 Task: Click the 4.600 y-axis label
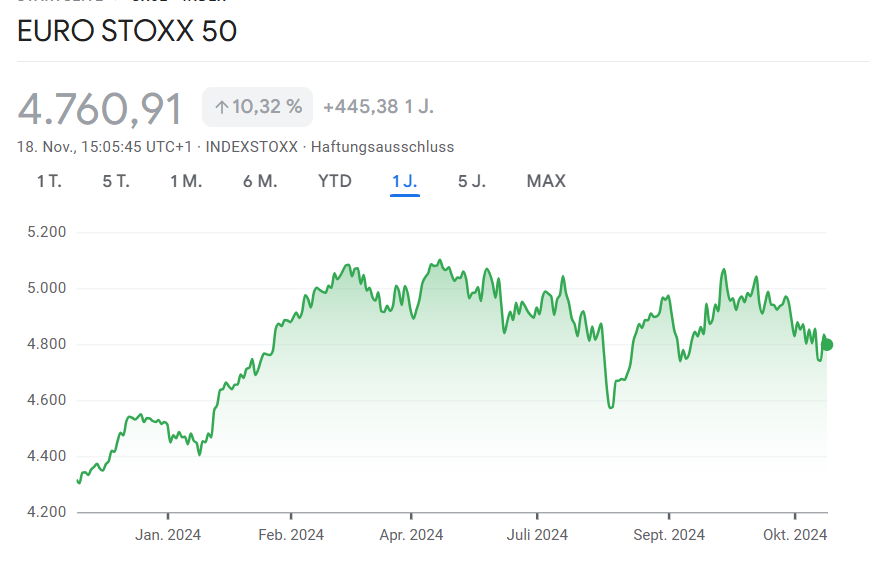pyautogui.click(x=47, y=399)
